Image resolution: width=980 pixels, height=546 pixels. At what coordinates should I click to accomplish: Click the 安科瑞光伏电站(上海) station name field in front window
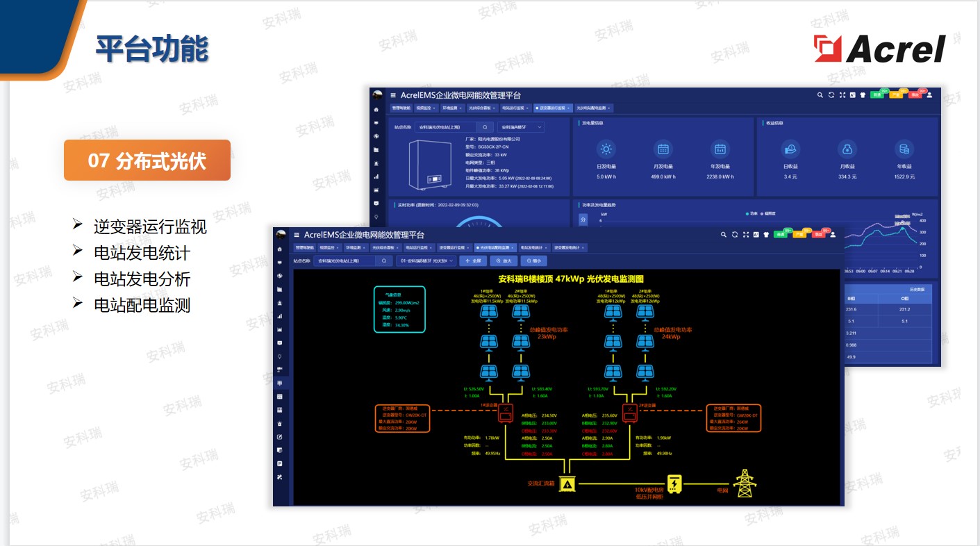coord(345,261)
